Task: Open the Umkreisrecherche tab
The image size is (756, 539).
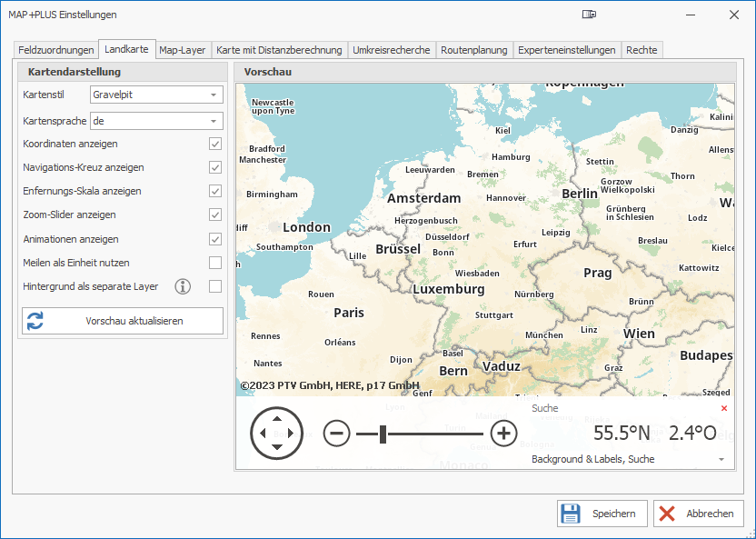Action: (392, 50)
